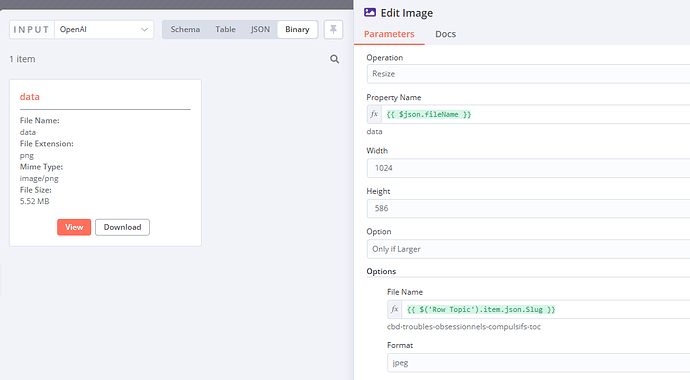
Task: View the binary data file
Action: [74, 227]
